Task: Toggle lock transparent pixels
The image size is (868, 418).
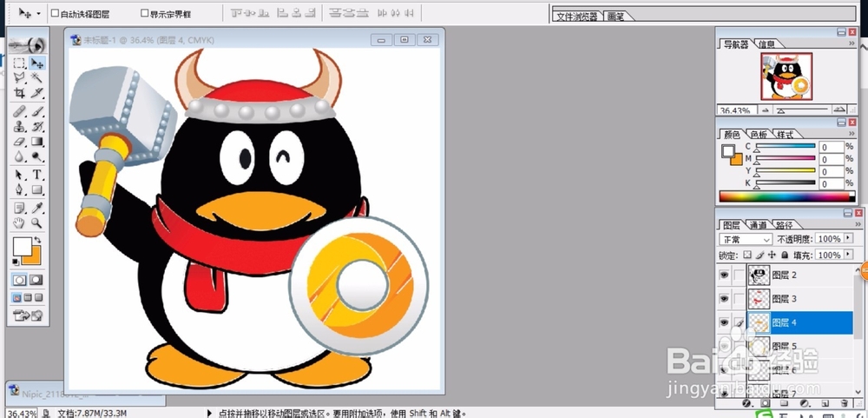Action: [747, 255]
